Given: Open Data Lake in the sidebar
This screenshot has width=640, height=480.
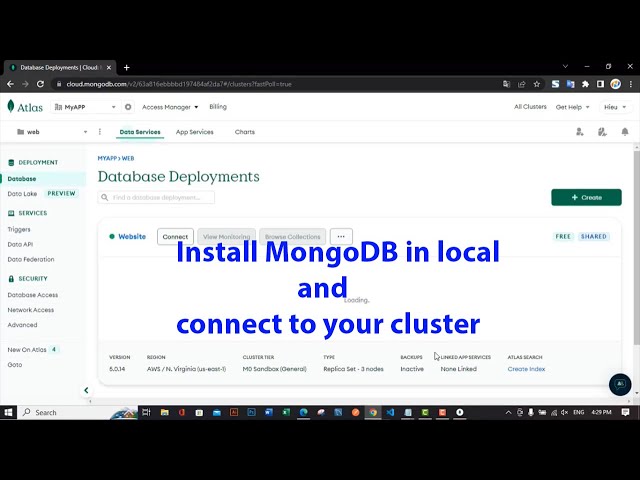Looking at the screenshot, I should tap(22, 193).
